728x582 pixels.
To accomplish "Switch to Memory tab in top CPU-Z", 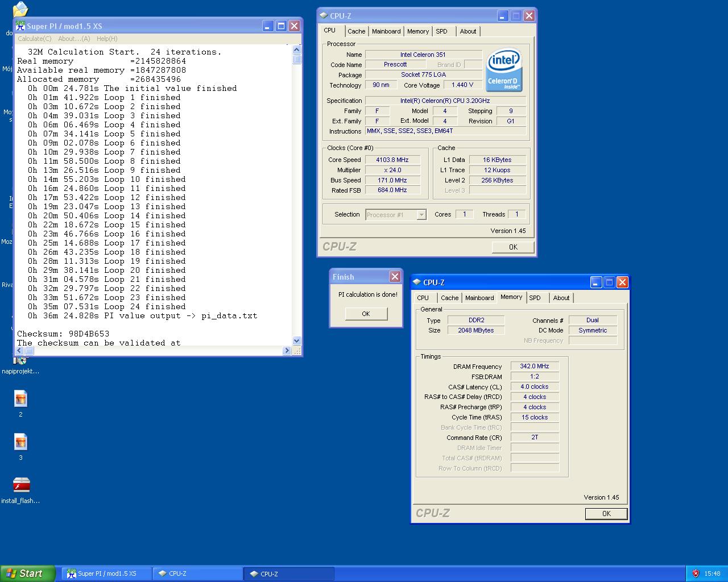I will [x=418, y=31].
